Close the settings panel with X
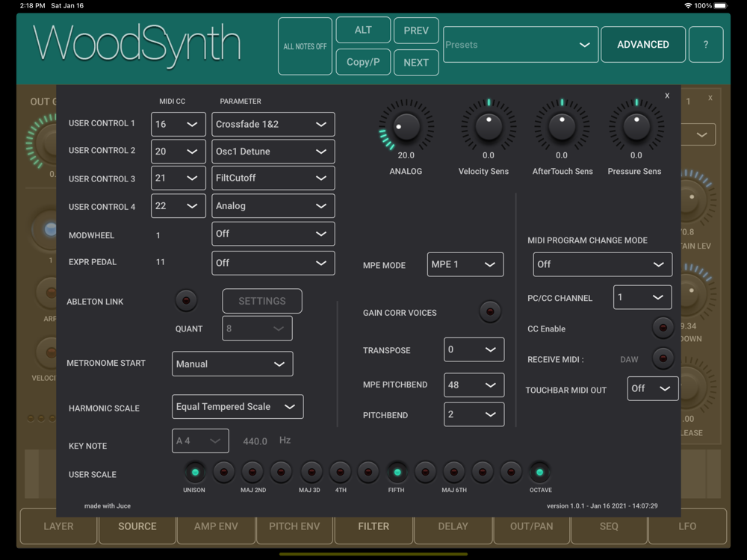747x560 pixels. click(667, 96)
